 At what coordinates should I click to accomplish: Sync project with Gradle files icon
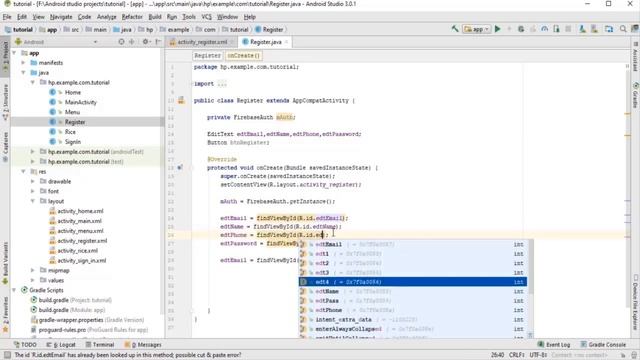click(582, 29)
